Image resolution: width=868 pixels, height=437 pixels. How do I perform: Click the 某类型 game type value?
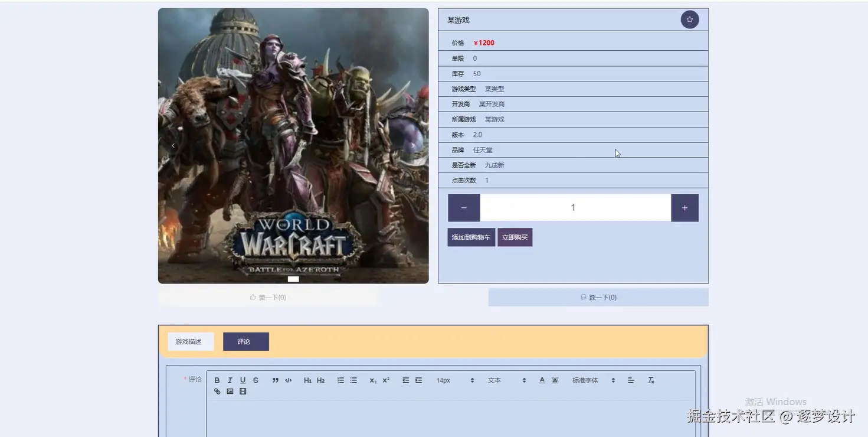point(494,89)
